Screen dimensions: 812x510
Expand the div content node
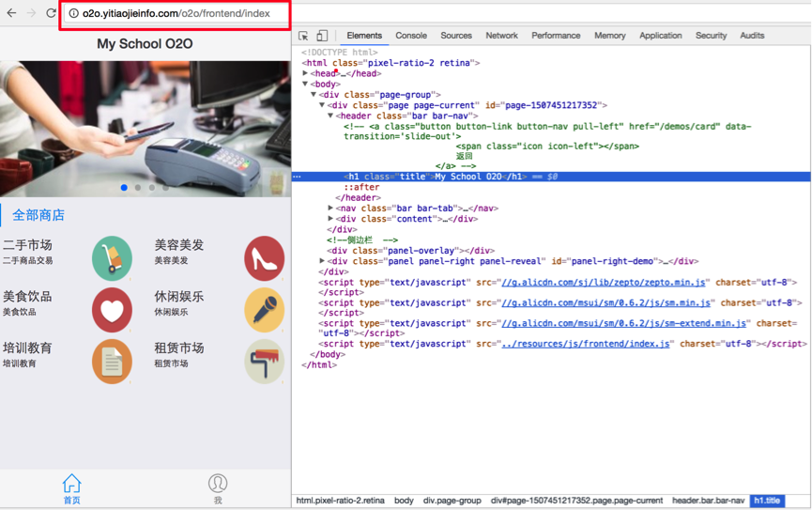[x=329, y=219]
